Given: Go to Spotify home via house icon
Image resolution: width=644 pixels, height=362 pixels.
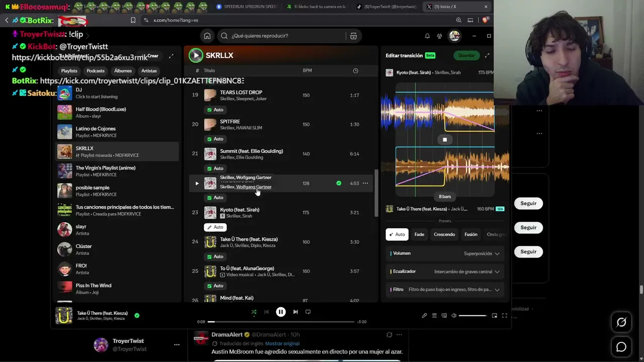Looking at the screenshot, I should tap(207, 36).
